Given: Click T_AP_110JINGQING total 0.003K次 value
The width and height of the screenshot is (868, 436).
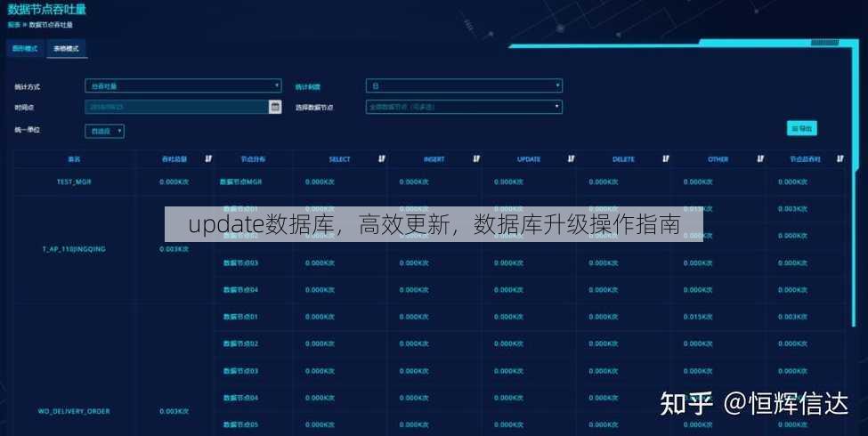Looking at the screenshot, I should pos(174,249).
